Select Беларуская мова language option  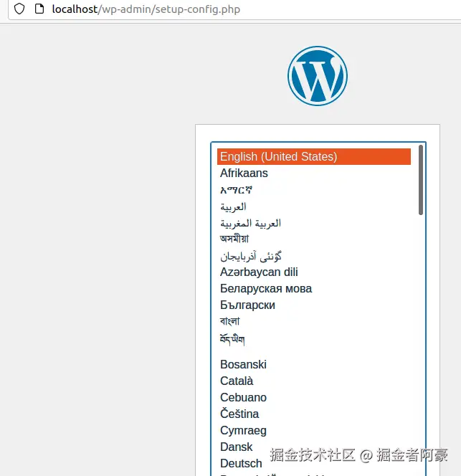314,288
